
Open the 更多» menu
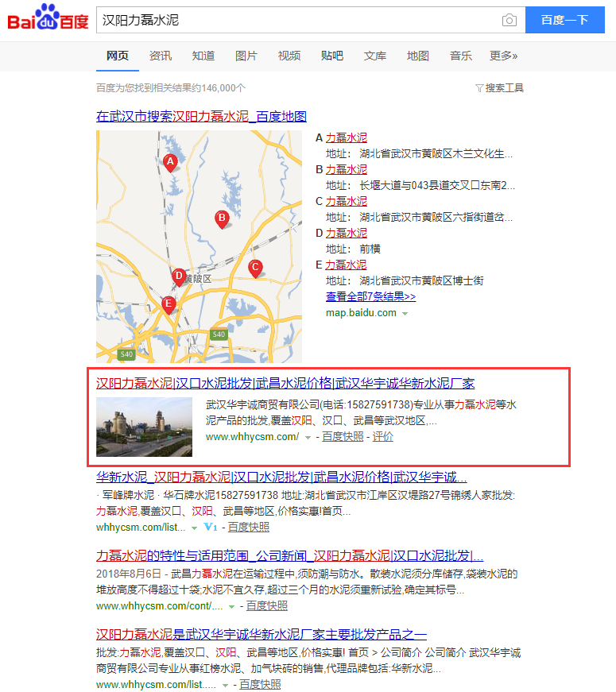[503, 56]
